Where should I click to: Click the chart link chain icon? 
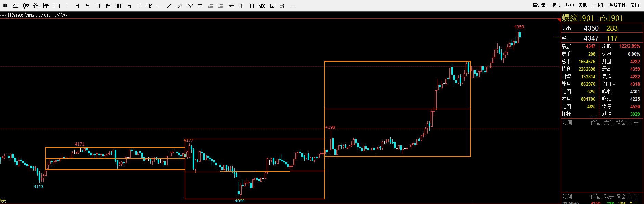[x=3, y=15]
